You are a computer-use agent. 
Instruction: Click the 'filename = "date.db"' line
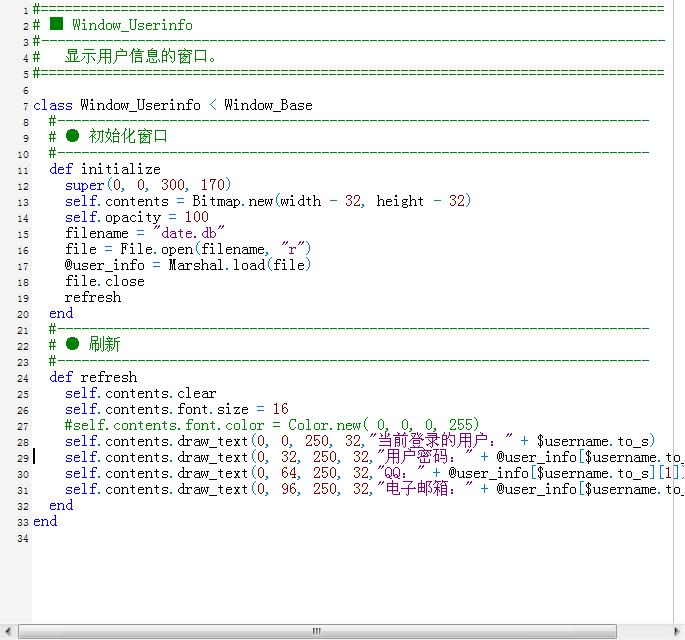click(145, 233)
